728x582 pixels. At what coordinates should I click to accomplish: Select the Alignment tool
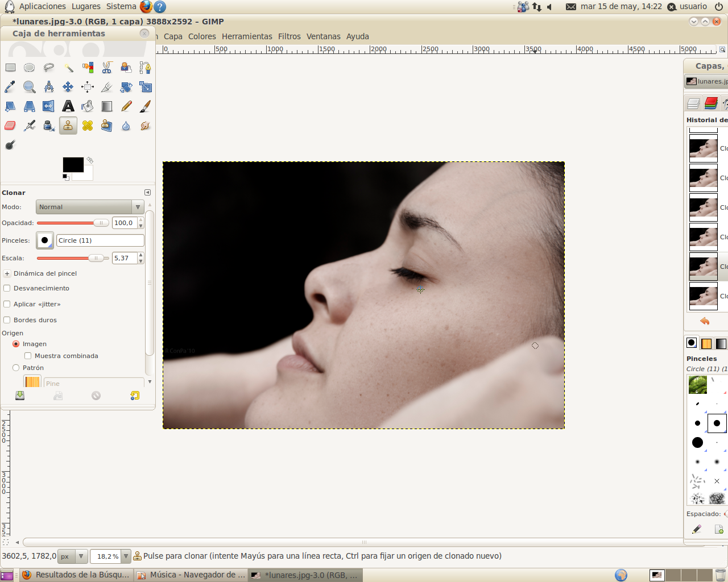[88, 87]
